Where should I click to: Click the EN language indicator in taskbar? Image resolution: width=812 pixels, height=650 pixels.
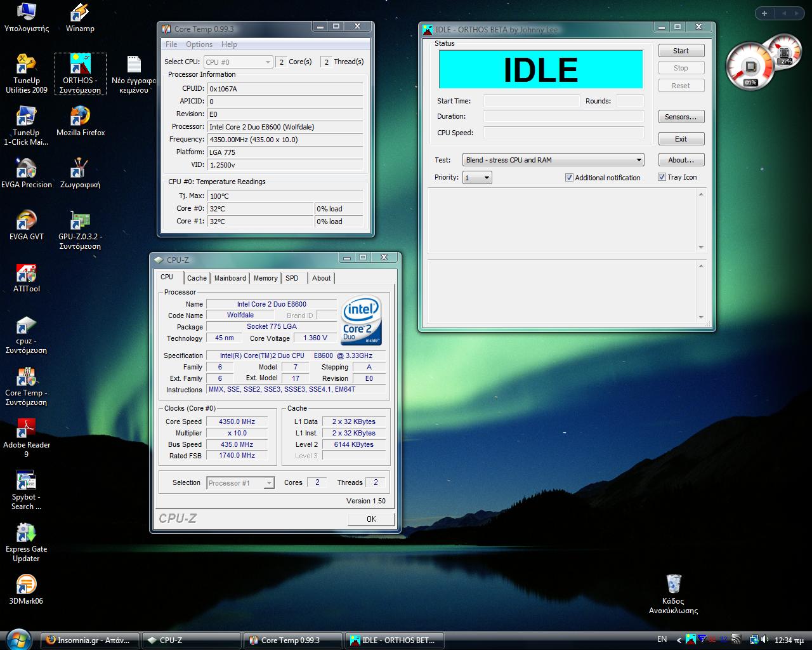tap(662, 639)
